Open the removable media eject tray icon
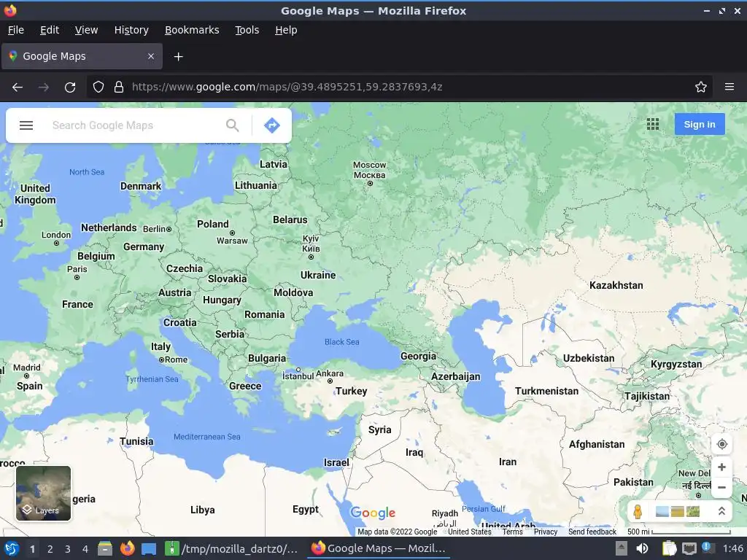Image resolution: width=747 pixels, height=560 pixels. (622, 548)
